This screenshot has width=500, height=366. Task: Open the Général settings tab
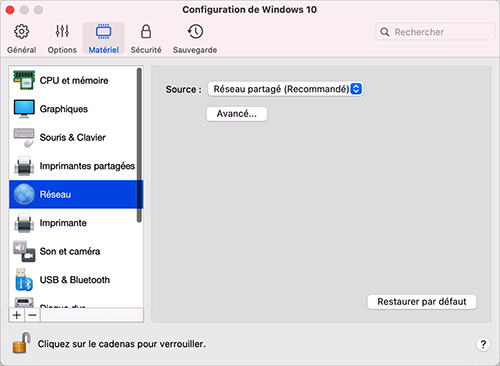pyautogui.click(x=22, y=39)
